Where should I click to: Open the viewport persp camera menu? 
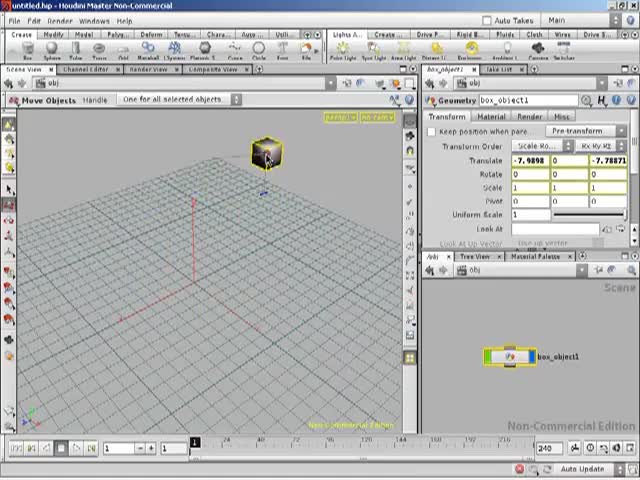tap(340, 118)
